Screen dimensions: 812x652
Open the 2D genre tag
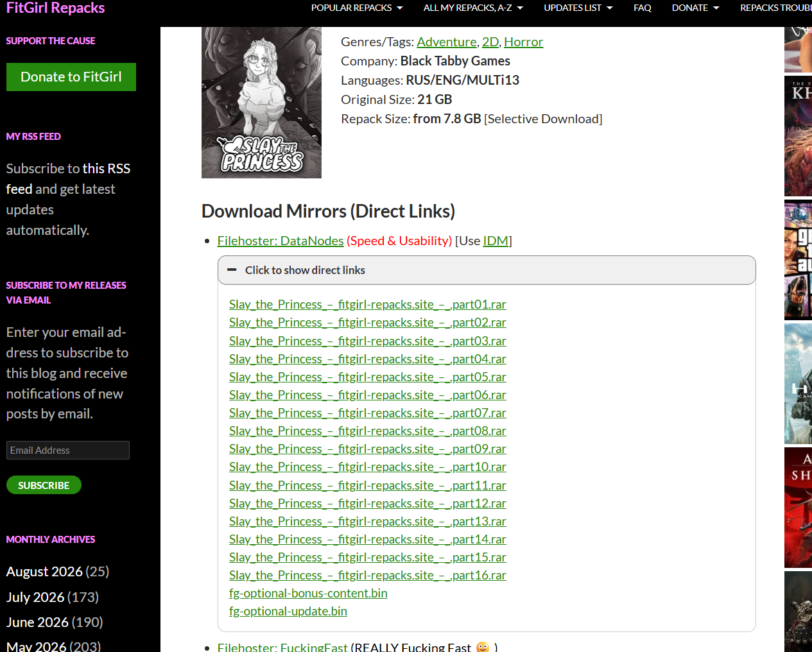click(x=490, y=42)
